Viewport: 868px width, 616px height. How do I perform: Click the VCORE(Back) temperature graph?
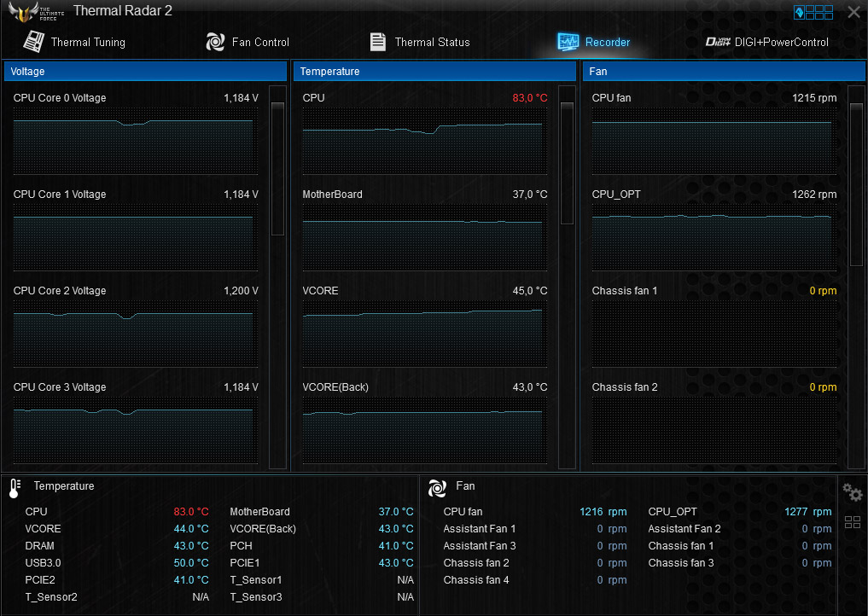pos(424,430)
